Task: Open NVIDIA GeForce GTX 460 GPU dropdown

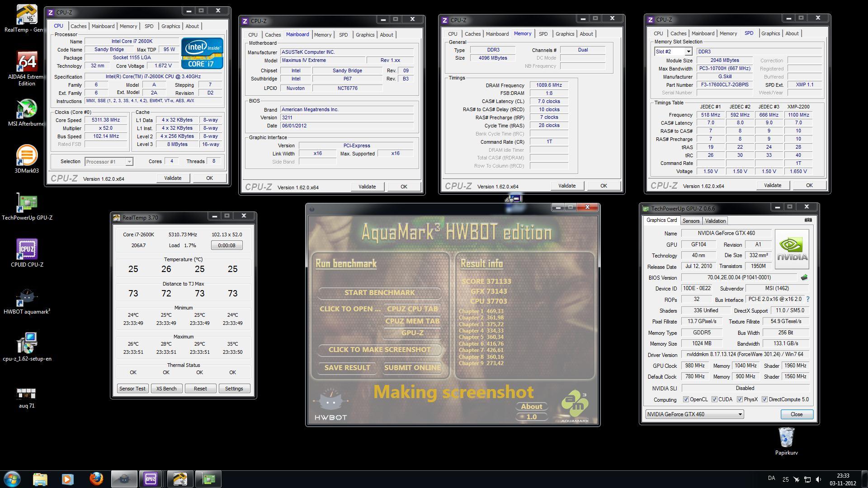Action: pyautogui.click(x=694, y=414)
